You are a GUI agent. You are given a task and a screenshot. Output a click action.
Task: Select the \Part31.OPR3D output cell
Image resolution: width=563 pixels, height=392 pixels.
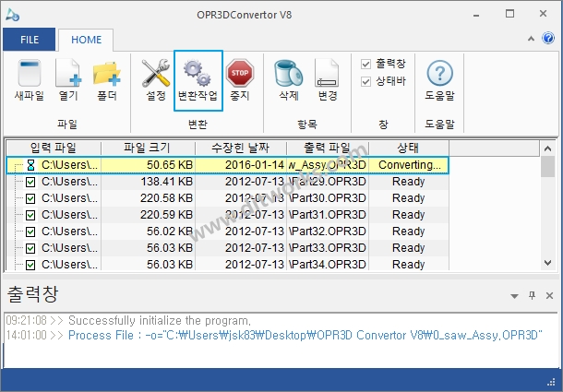328,215
